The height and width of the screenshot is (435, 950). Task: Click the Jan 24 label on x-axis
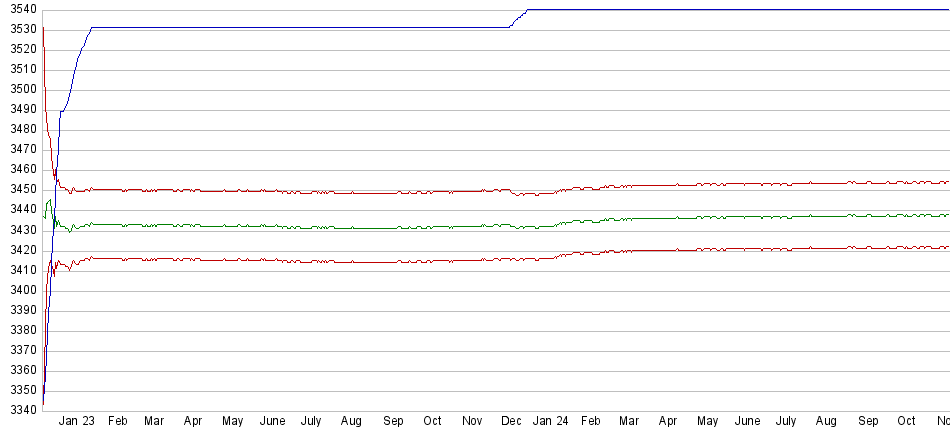pos(549,422)
